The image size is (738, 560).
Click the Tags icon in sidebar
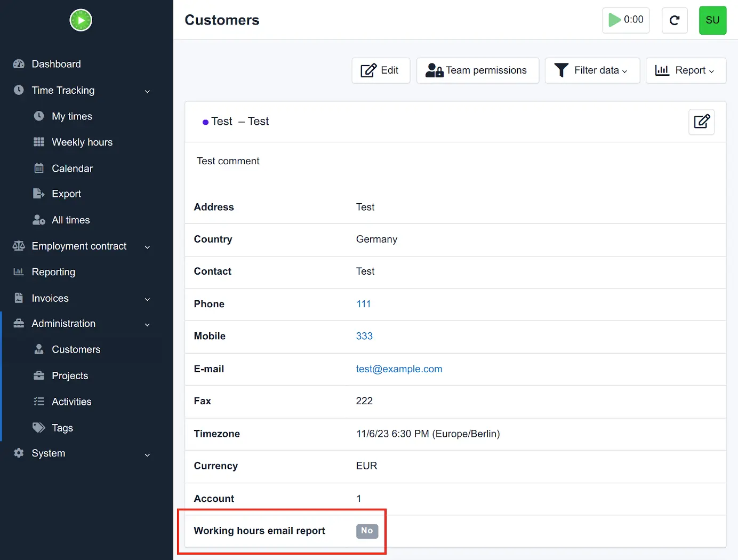click(39, 428)
